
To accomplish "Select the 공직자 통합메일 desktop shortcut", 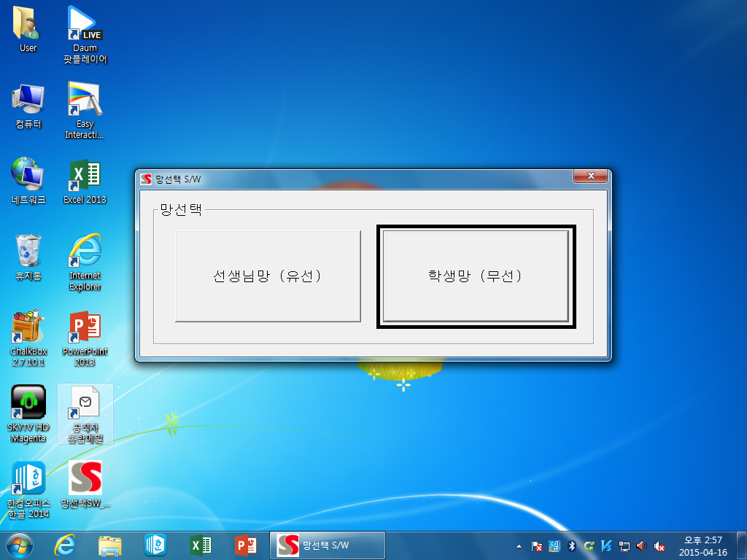I will [x=85, y=414].
